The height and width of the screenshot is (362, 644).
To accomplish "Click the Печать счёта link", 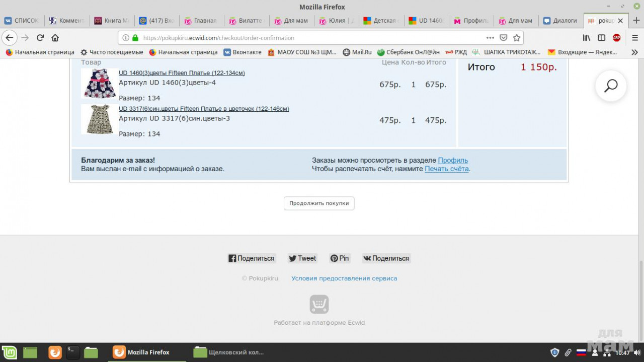I will pyautogui.click(x=446, y=169).
